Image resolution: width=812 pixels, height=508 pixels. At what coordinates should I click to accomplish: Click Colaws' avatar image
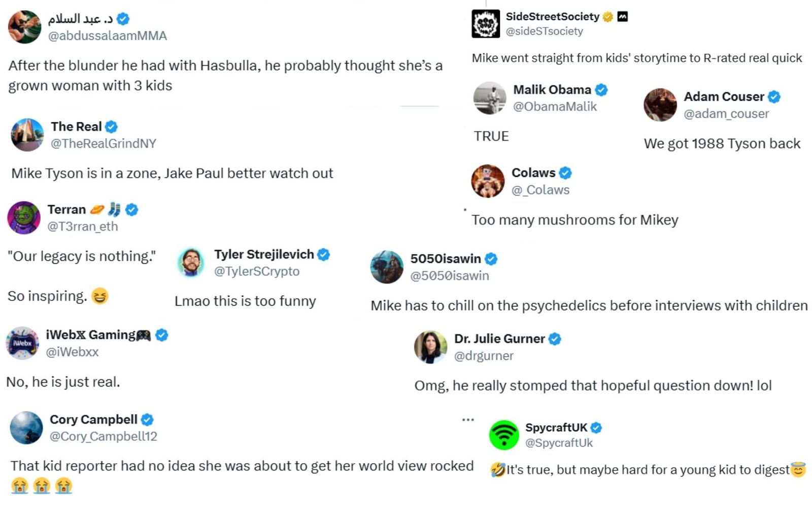[x=488, y=181]
